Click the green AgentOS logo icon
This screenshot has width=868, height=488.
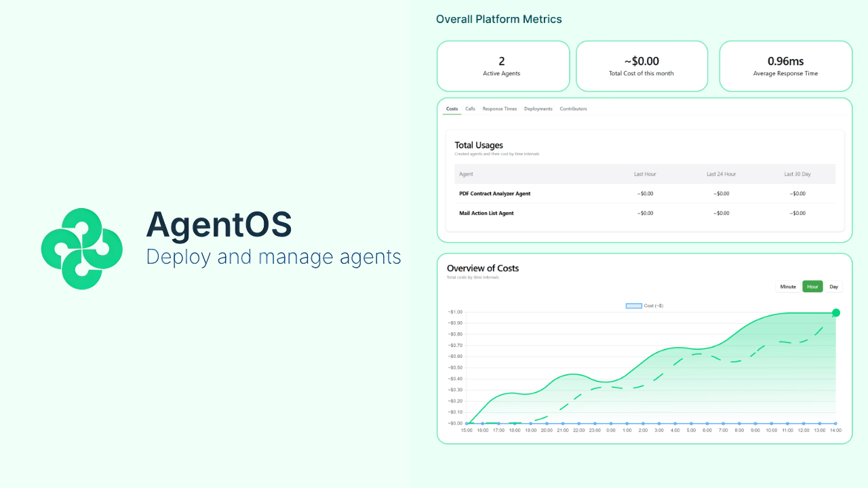click(81, 248)
